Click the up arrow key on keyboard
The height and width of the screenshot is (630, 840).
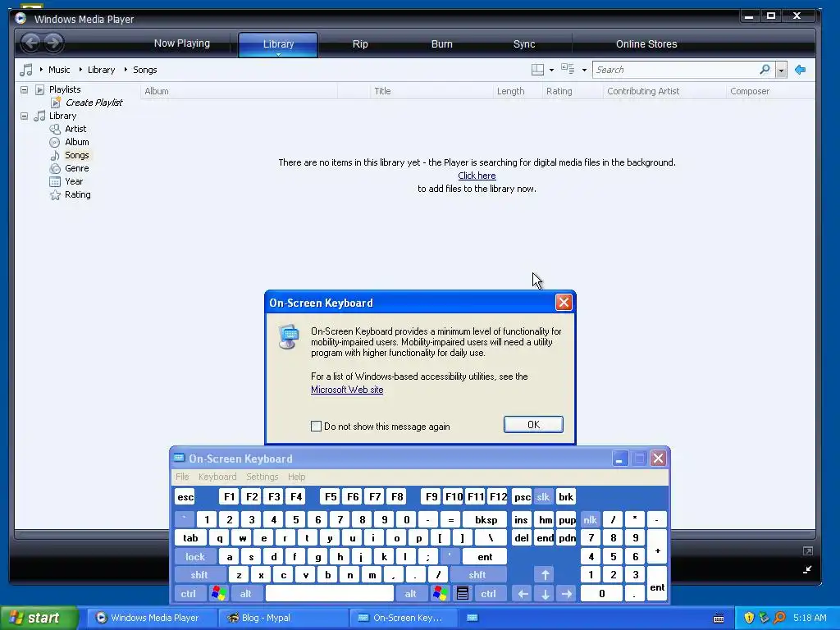coord(545,575)
